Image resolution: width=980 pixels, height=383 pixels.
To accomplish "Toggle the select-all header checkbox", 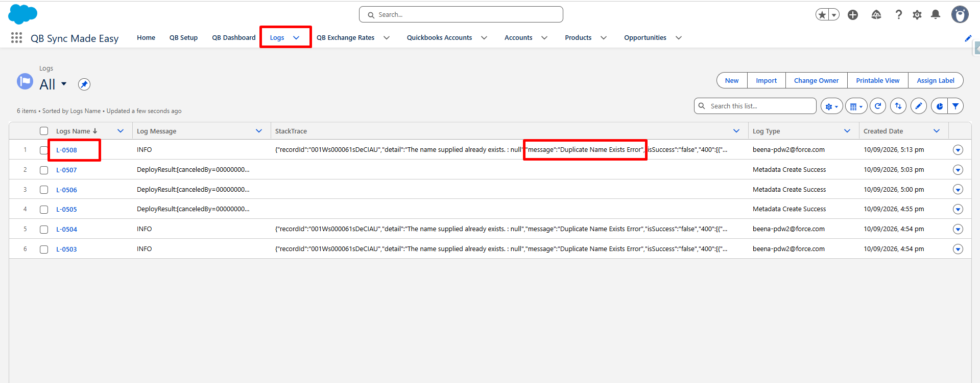I will [x=44, y=131].
